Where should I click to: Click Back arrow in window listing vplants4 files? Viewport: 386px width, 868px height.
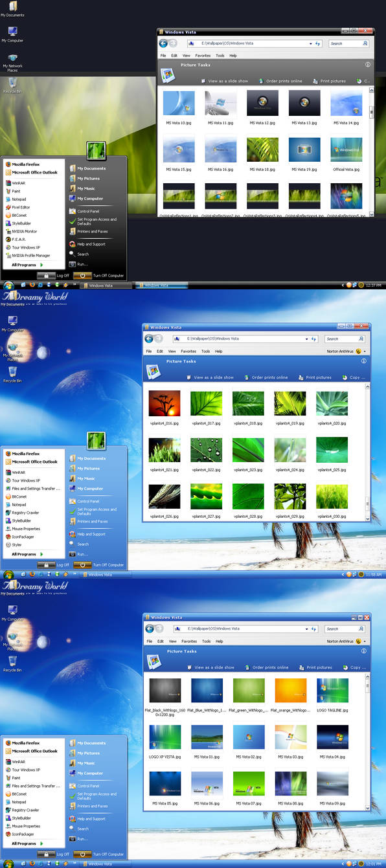click(x=149, y=339)
